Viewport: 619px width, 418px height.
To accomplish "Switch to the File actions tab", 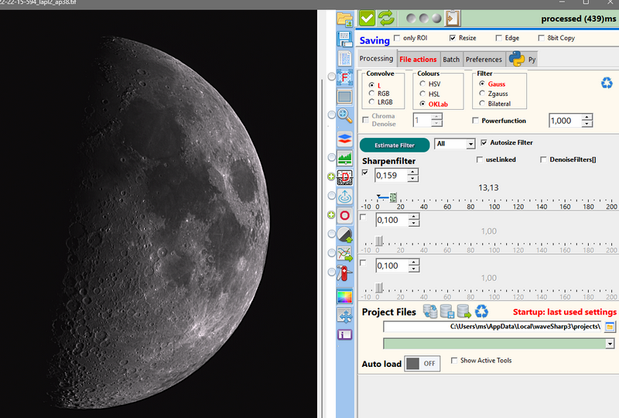I will tap(418, 59).
